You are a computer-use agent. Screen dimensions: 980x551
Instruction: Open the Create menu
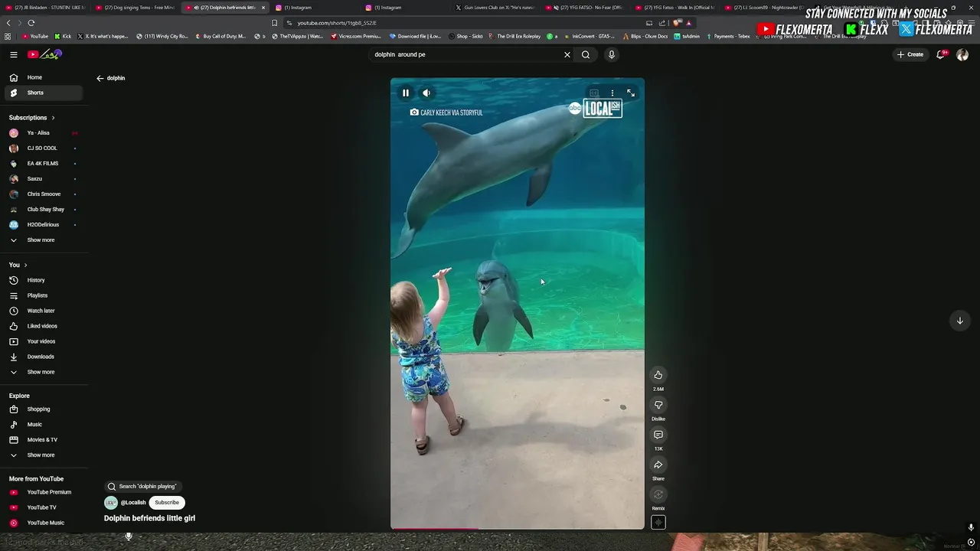click(x=911, y=54)
